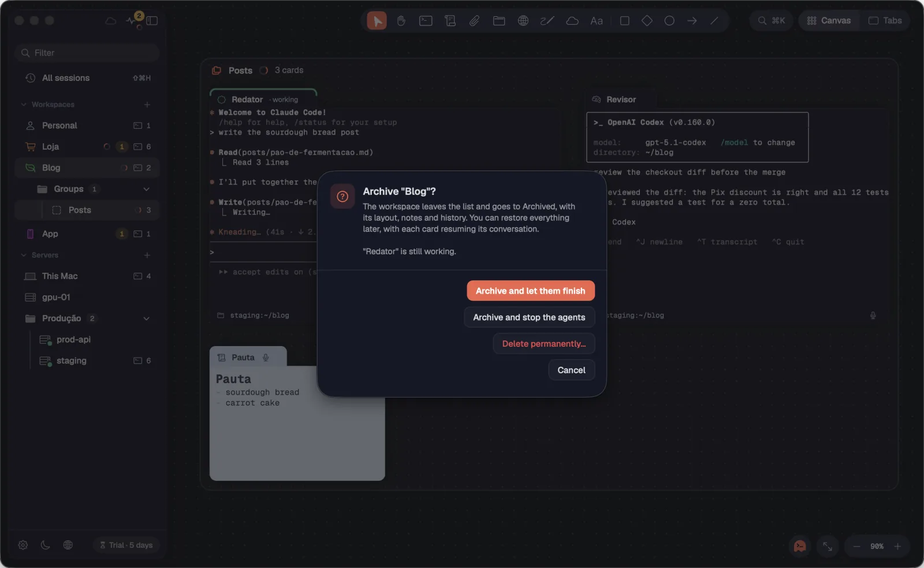Click the paperclip attachment tool
The height and width of the screenshot is (568, 924).
pos(475,21)
